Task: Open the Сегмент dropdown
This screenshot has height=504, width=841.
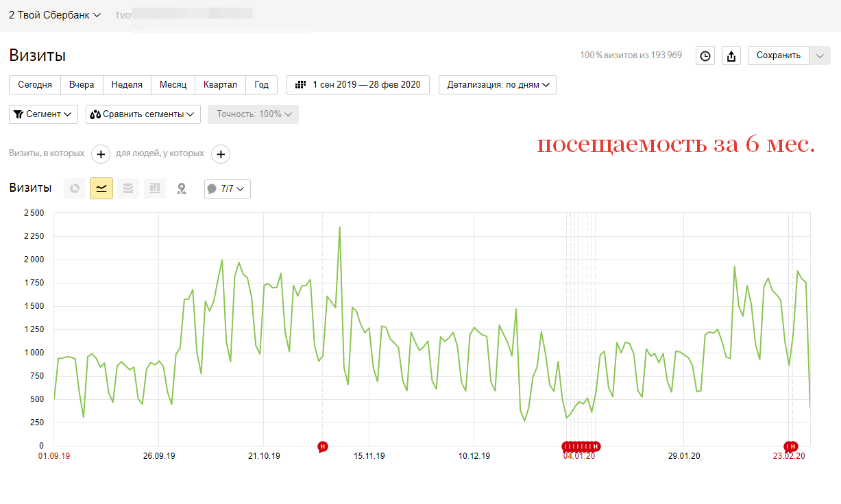Action: click(43, 114)
